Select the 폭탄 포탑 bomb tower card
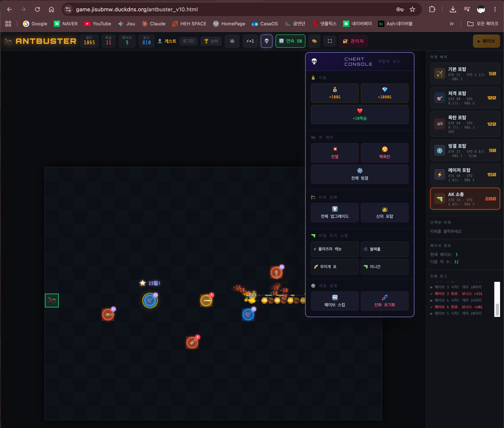504x428 pixels. 465,124
